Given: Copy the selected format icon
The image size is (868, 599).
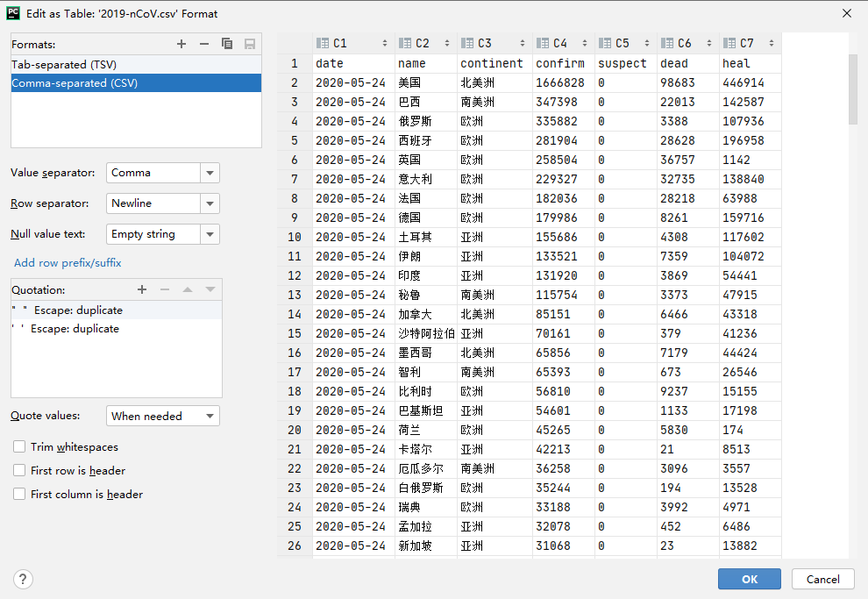Looking at the screenshot, I should click(x=227, y=44).
